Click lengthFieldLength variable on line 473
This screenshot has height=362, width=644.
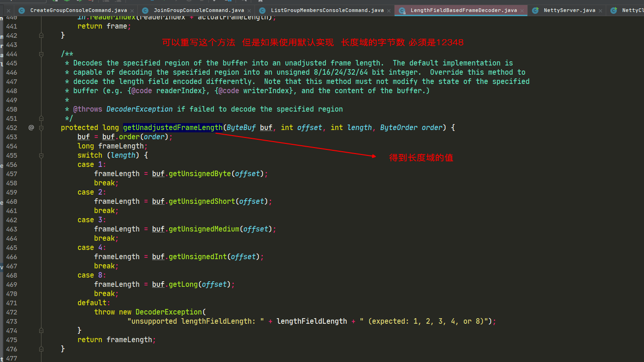click(x=312, y=321)
